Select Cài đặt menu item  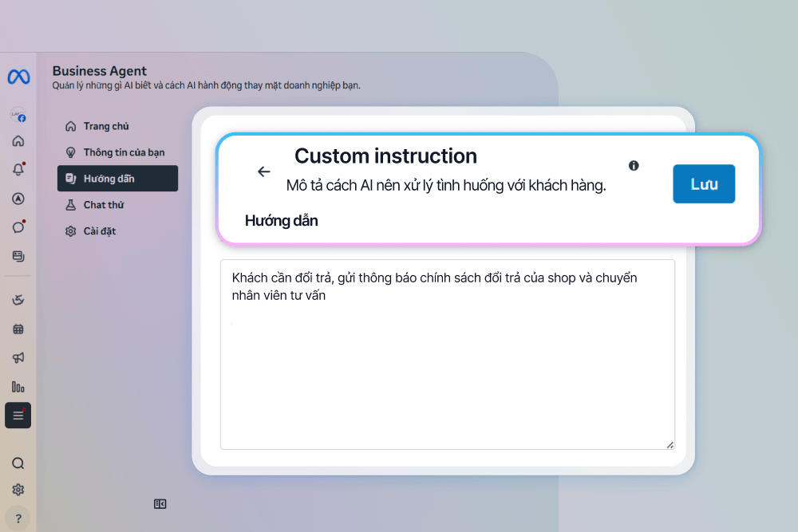pos(117,231)
